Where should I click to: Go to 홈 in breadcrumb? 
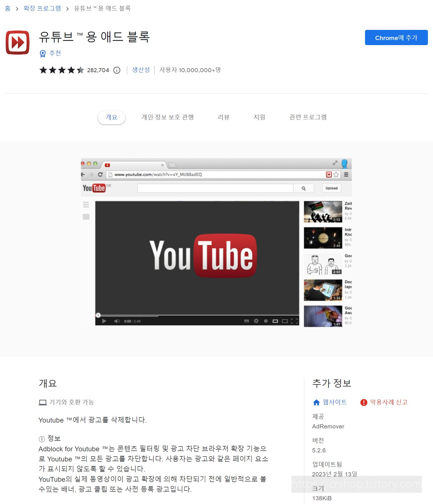(8, 8)
